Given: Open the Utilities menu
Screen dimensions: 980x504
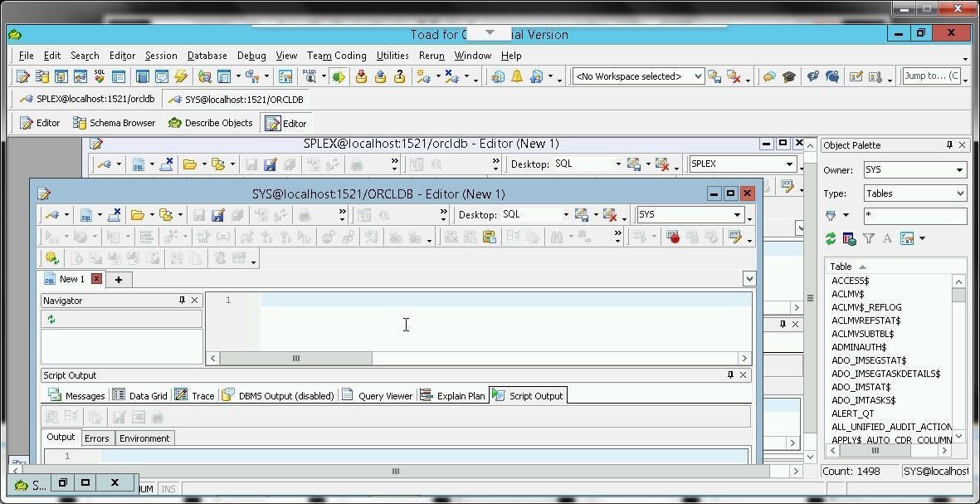Looking at the screenshot, I should pos(392,56).
